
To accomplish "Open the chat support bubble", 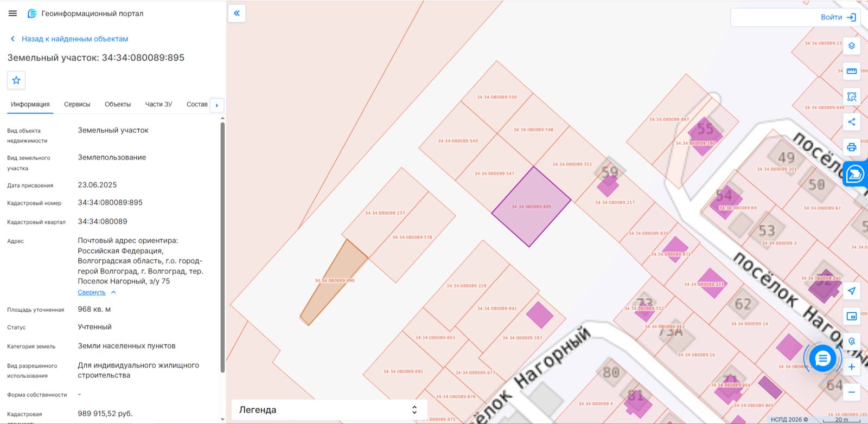I will [x=823, y=358].
